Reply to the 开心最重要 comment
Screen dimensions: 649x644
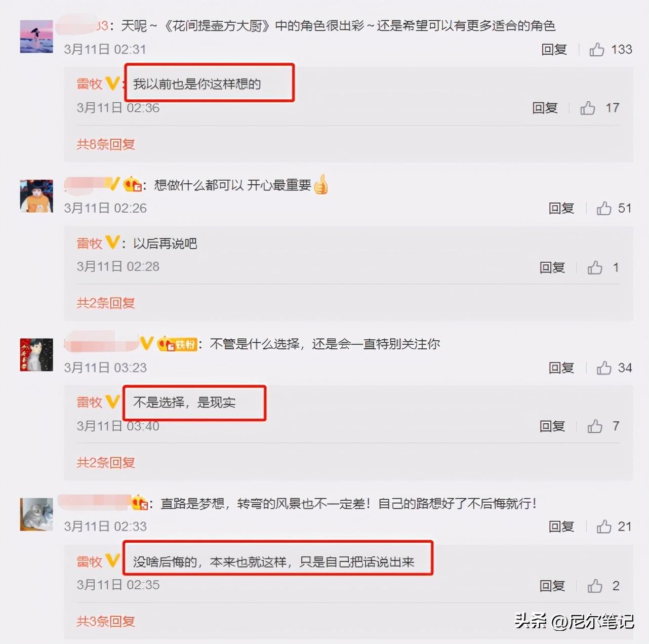tap(561, 208)
